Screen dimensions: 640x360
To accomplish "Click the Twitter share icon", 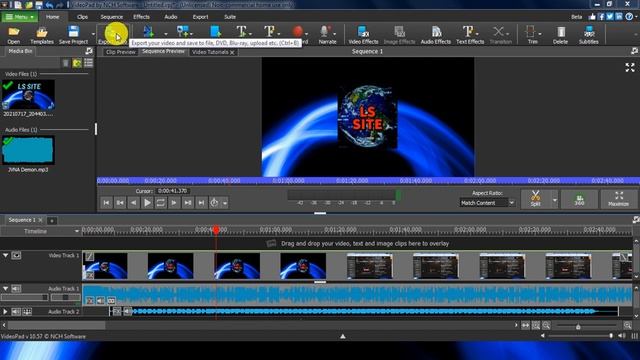I will click(x=610, y=17).
